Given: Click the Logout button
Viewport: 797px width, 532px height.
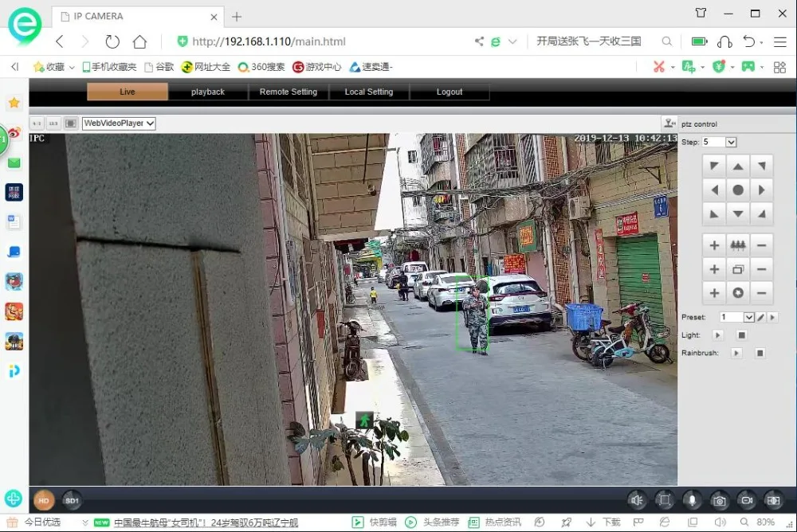Looking at the screenshot, I should [x=450, y=92].
